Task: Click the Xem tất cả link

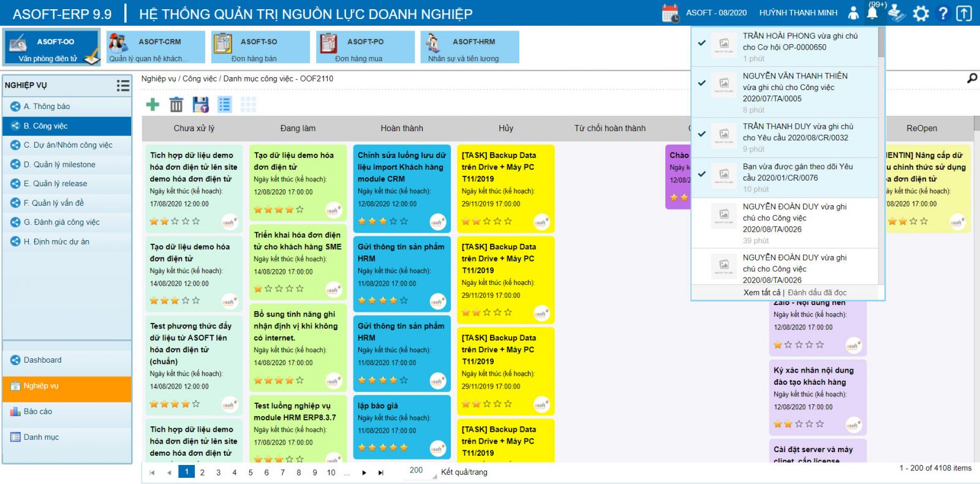Action: (x=762, y=293)
